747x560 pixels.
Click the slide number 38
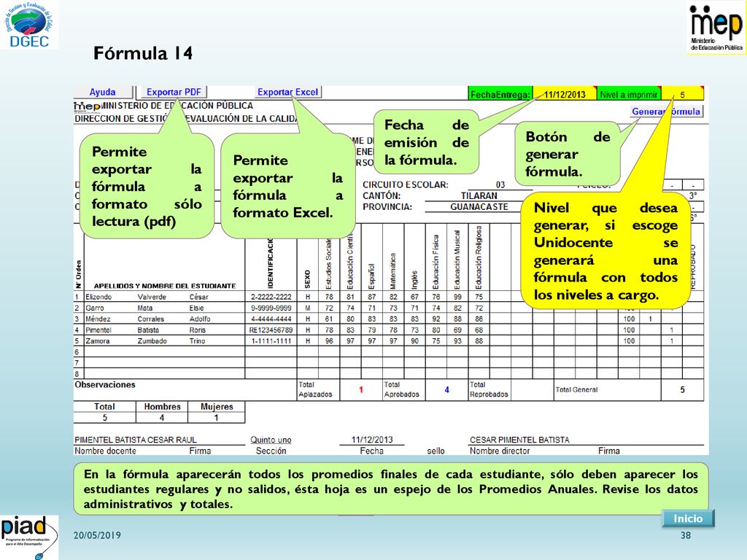click(x=686, y=535)
